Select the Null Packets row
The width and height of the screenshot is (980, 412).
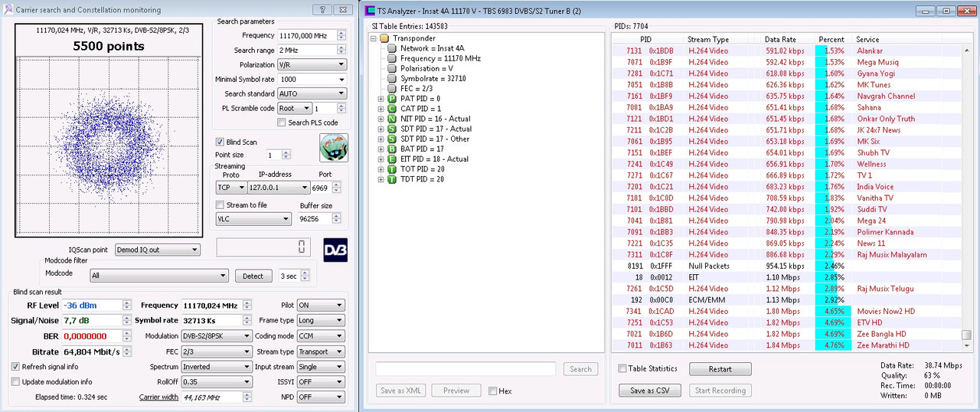click(x=787, y=266)
